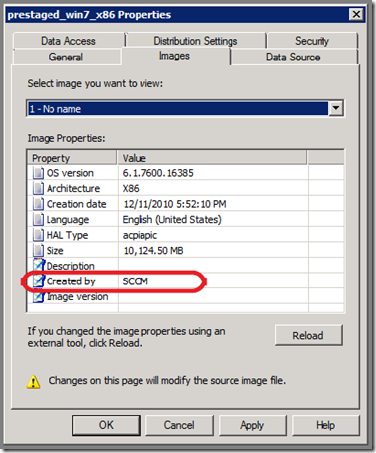Click the Architecture property icon
The image size is (376, 453).
(38, 188)
